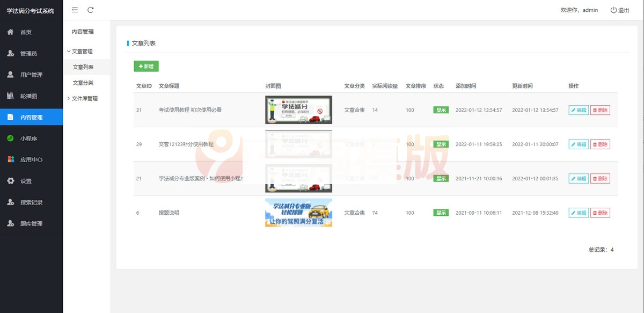Click the cover thumbnail of 搜题说明

[298, 213]
